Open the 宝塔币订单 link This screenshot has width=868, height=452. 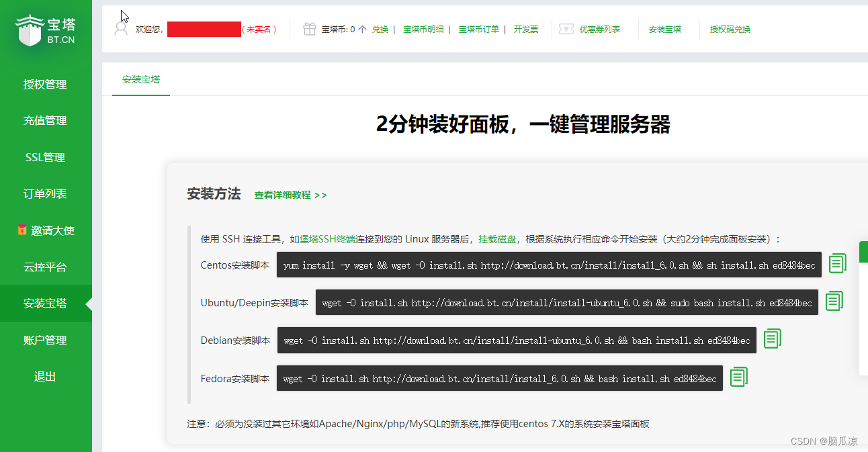479,30
